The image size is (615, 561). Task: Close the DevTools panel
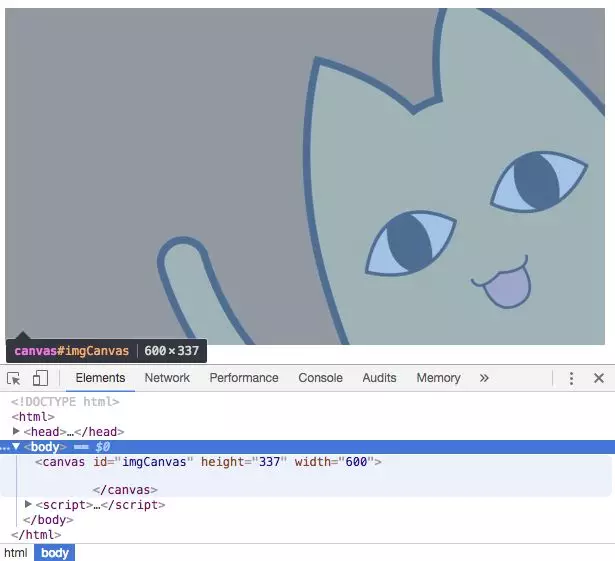(x=599, y=378)
